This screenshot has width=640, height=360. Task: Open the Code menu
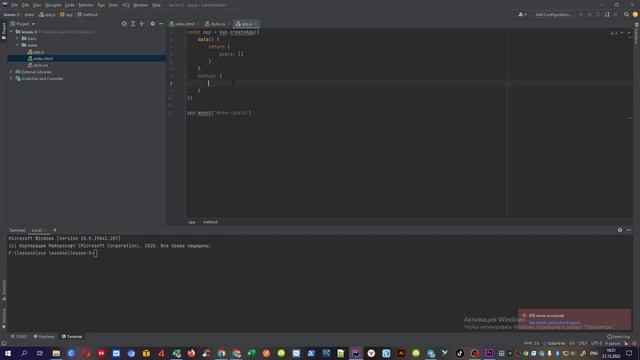pos(70,5)
